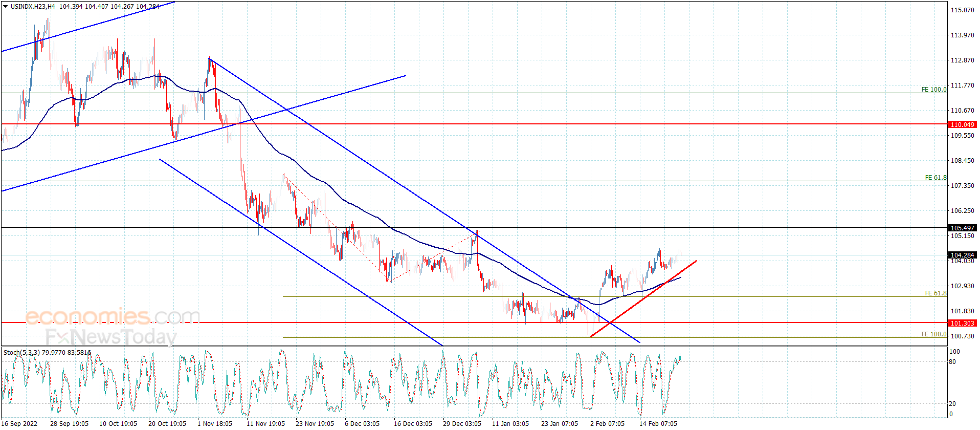Click the 115.070 price axis value
The height and width of the screenshot is (430, 980).
point(962,10)
